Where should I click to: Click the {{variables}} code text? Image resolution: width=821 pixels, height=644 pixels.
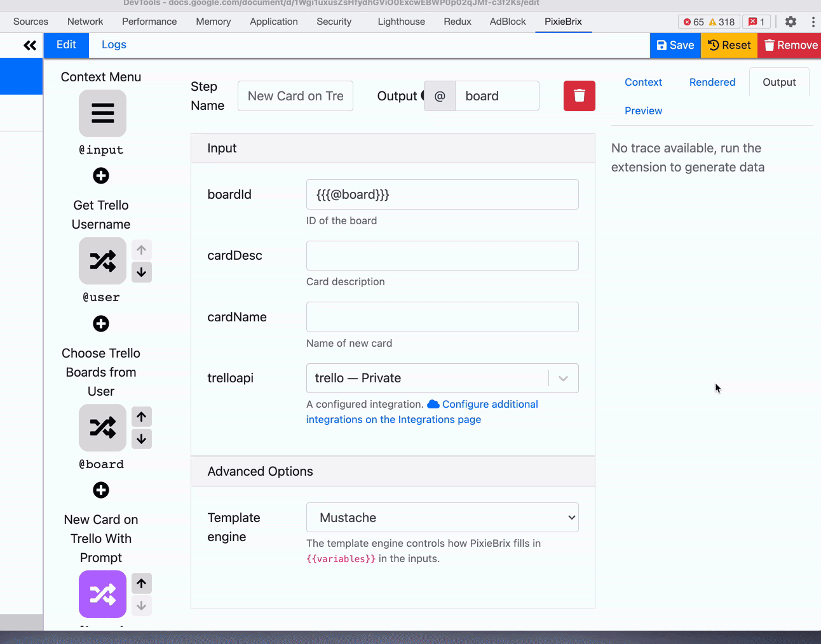[x=341, y=559]
